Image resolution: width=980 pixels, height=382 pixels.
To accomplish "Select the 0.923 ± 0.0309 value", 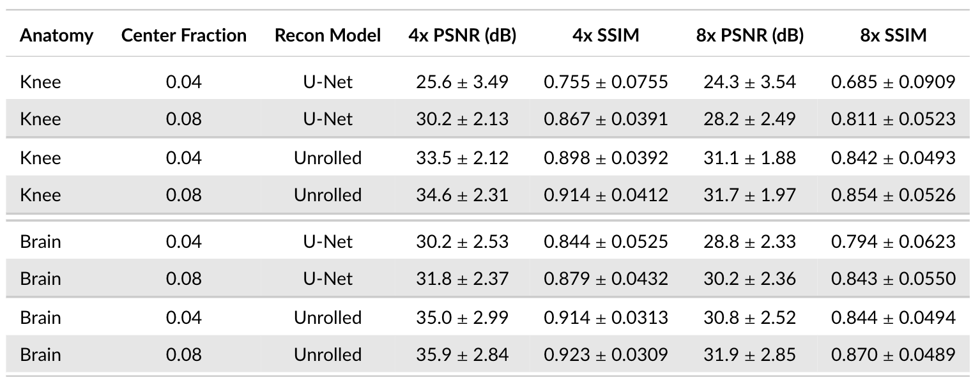I will tap(606, 355).
